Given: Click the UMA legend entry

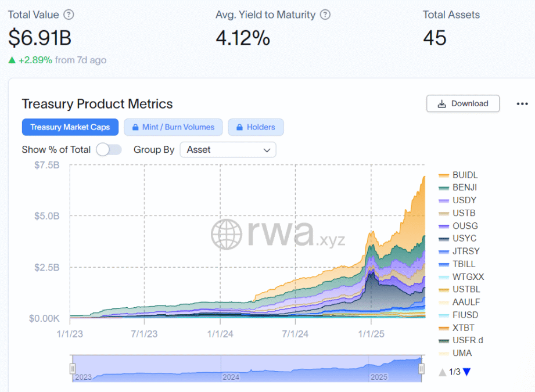Looking at the screenshot, I should click(455, 353).
